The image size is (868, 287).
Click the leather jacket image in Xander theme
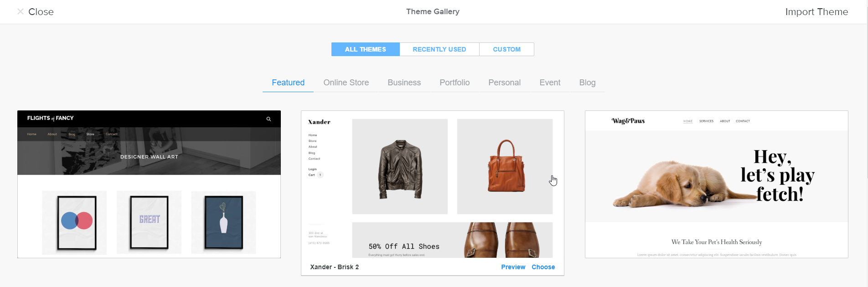point(400,167)
